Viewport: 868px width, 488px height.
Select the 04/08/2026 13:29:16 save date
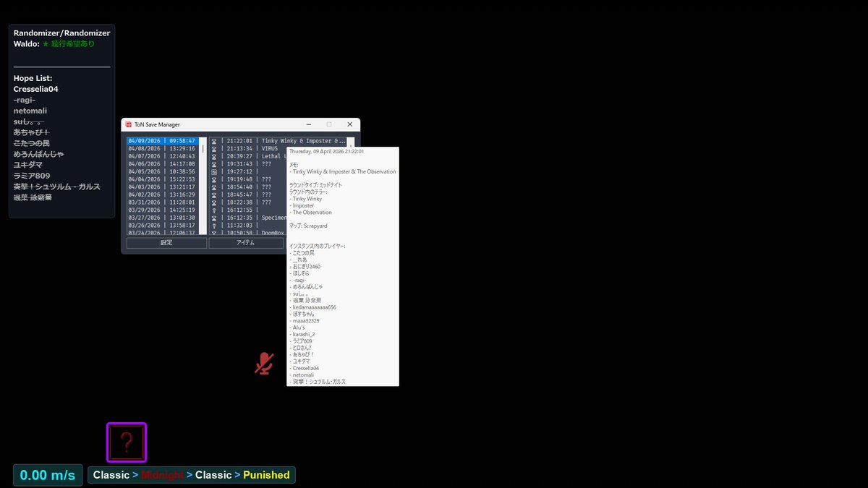[162, 149]
